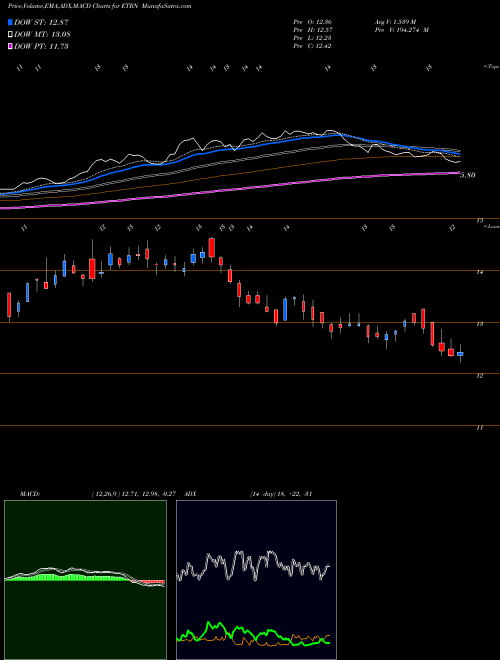Click the ADX values '(14 day) 18, +22, -31'
Viewport: 500px width, 660px height.
[x=281, y=494]
